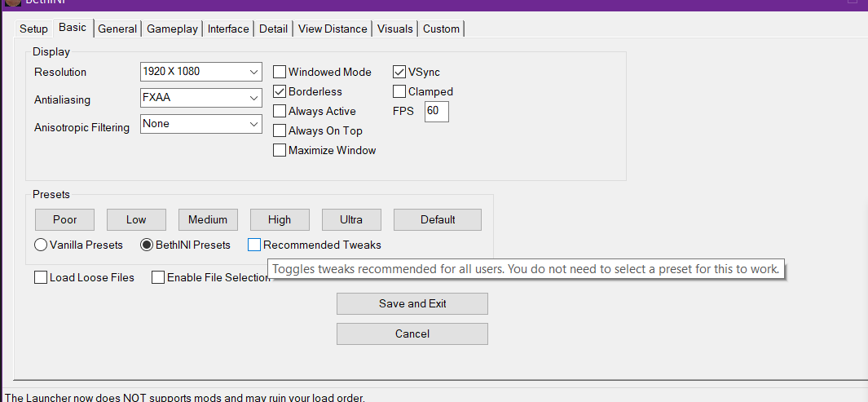868x402 pixels.
Task: Click the BethINI app icon in title bar
Action: (x=11, y=2)
